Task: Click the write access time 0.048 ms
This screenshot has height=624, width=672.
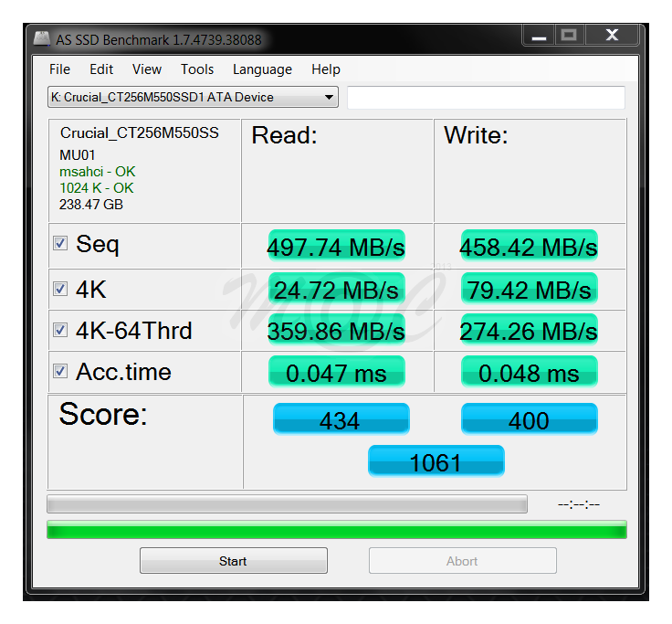Action: [529, 372]
